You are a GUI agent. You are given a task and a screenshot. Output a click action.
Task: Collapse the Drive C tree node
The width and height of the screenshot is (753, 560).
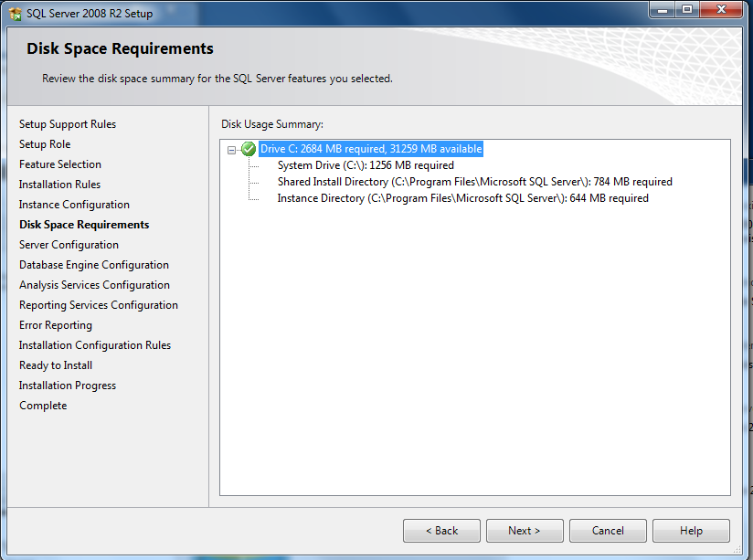231,150
